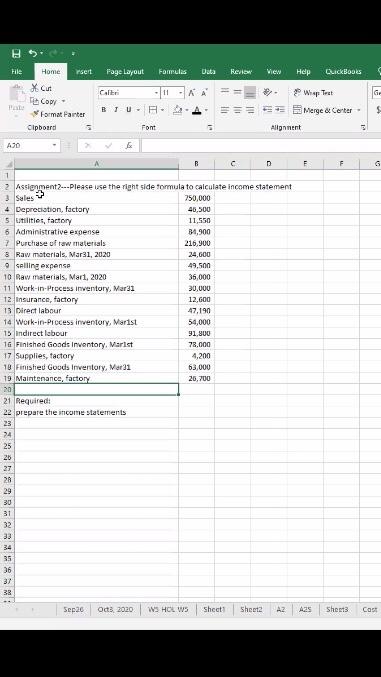Open the Oct3, 2020 sheet tab

[115, 609]
